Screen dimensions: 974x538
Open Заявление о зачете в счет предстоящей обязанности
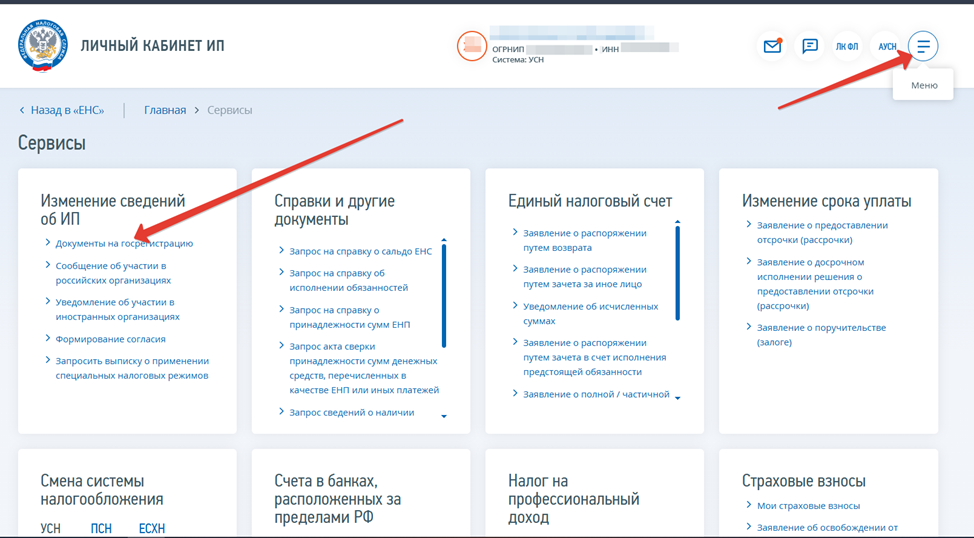pos(594,357)
